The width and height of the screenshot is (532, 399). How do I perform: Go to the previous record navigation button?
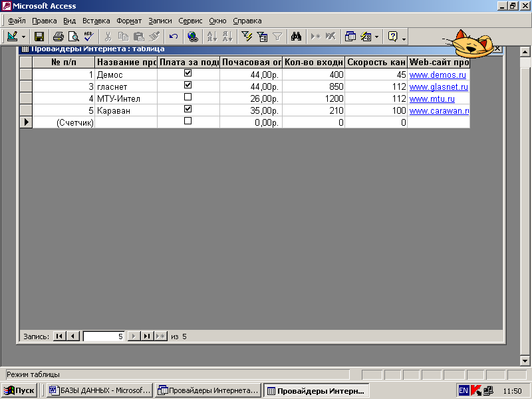(x=73, y=336)
